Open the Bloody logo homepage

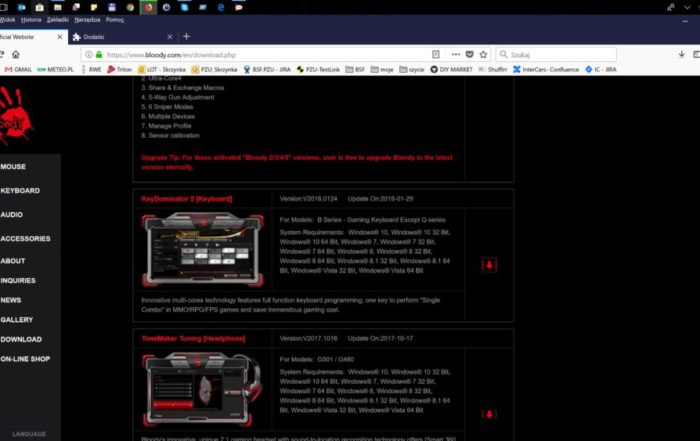pos(16,116)
